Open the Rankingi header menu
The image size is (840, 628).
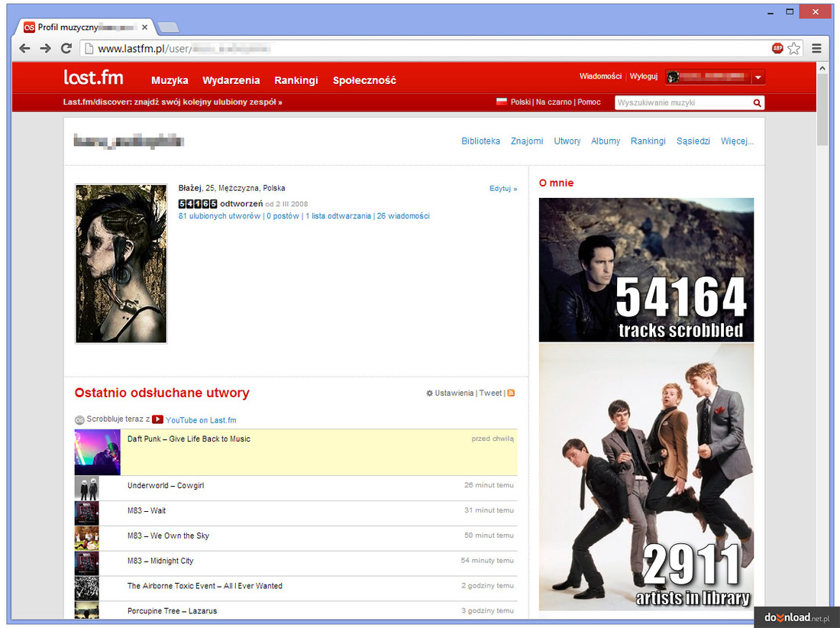(x=296, y=80)
